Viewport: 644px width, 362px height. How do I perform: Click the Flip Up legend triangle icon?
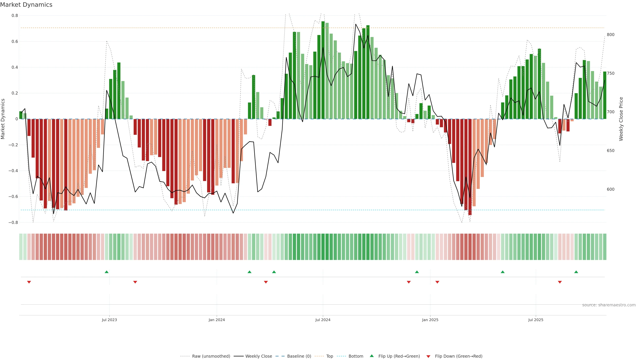pos(371,356)
